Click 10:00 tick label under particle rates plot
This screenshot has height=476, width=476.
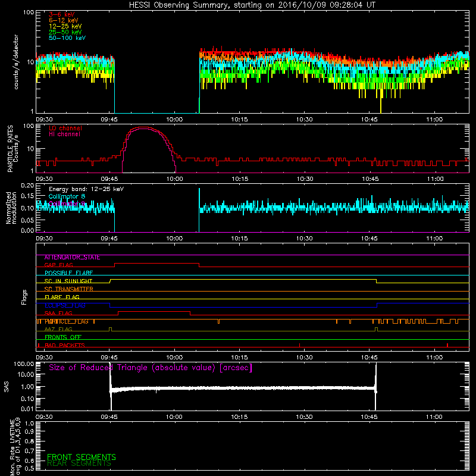click(x=174, y=179)
